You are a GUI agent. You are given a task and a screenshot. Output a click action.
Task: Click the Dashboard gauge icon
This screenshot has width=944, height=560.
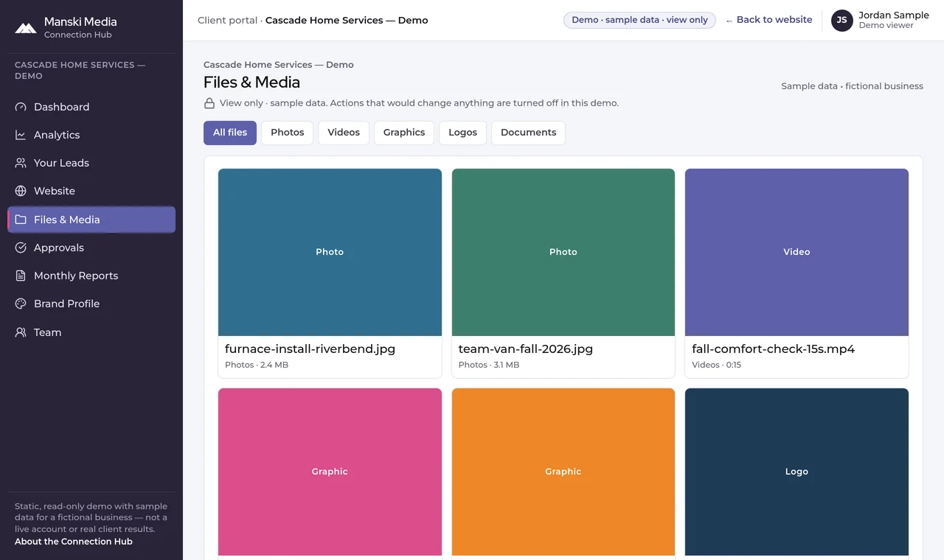click(21, 107)
